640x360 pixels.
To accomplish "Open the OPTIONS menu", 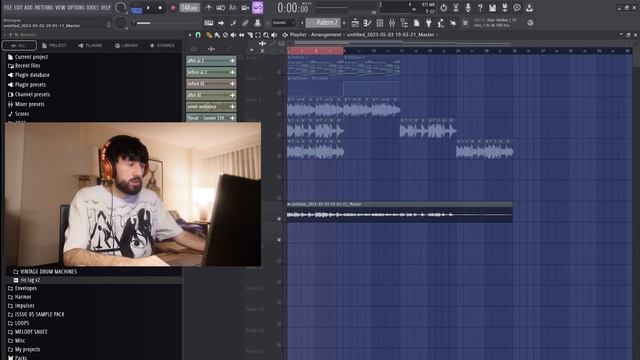I will coord(76,7).
